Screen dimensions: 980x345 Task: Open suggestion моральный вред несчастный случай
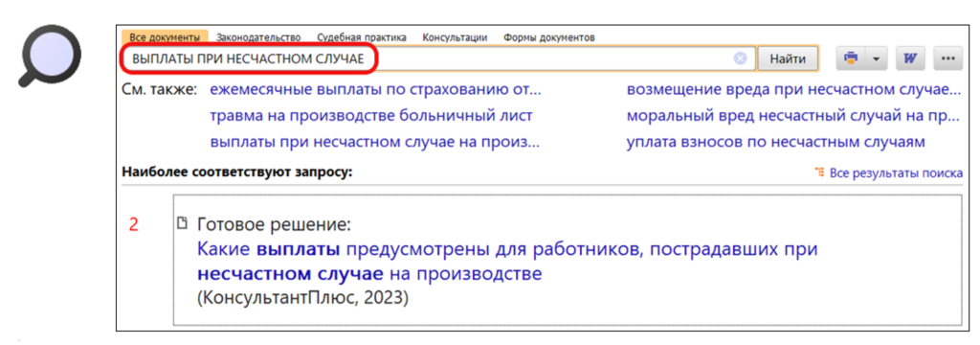(793, 116)
